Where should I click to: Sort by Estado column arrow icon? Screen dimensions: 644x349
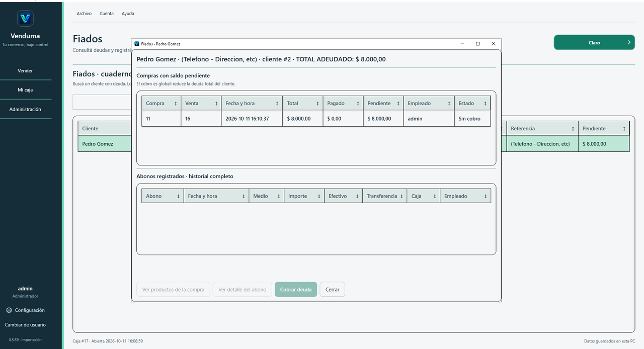[486, 104]
